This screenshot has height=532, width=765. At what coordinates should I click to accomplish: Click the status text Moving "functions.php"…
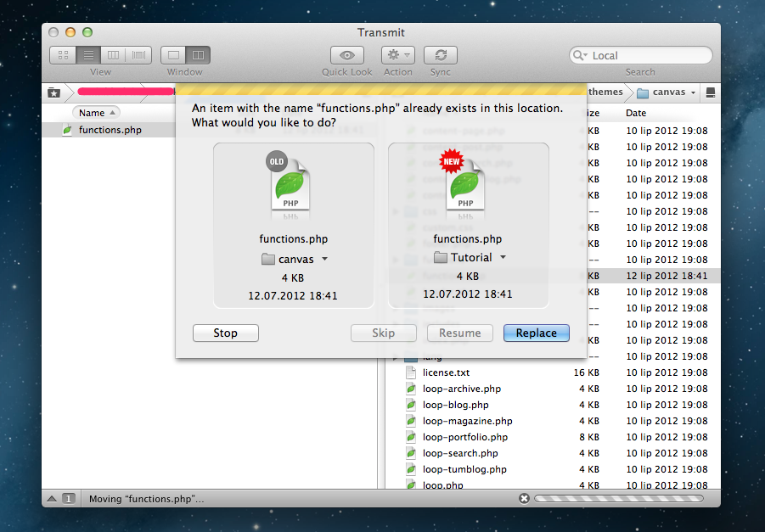[146, 499]
